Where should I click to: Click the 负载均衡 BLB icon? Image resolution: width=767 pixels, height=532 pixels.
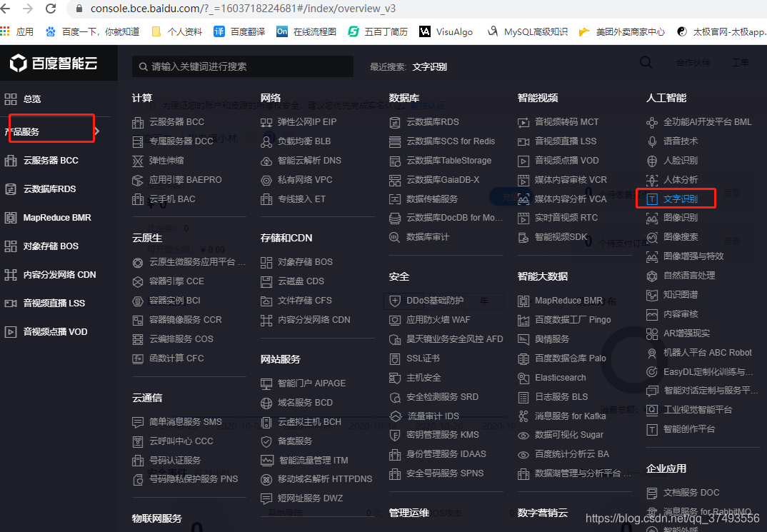tap(266, 142)
